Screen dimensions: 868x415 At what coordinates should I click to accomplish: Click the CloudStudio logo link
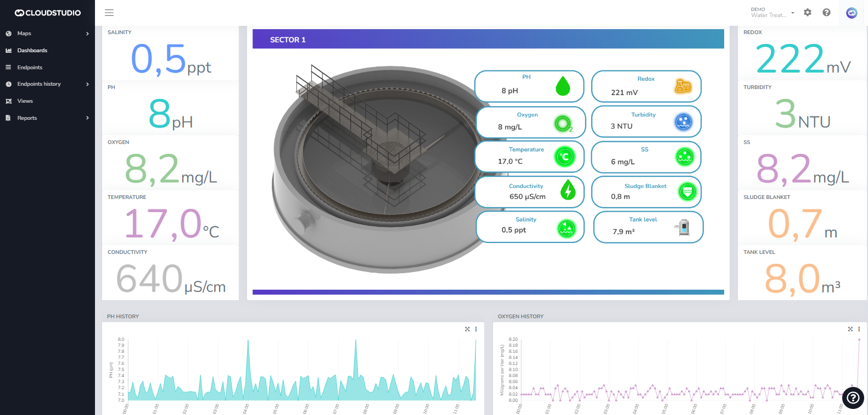tap(48, 13)
